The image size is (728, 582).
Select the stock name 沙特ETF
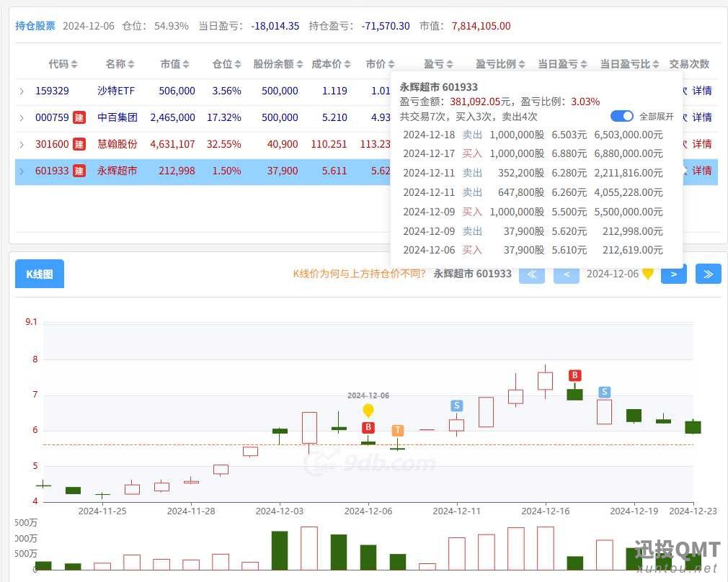pos(116,91)
